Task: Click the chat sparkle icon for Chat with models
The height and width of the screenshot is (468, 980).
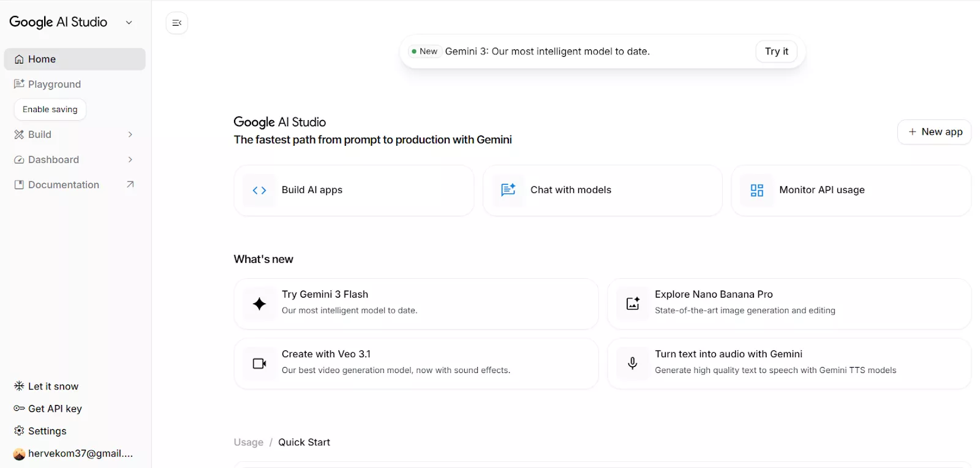Action: 508,191
